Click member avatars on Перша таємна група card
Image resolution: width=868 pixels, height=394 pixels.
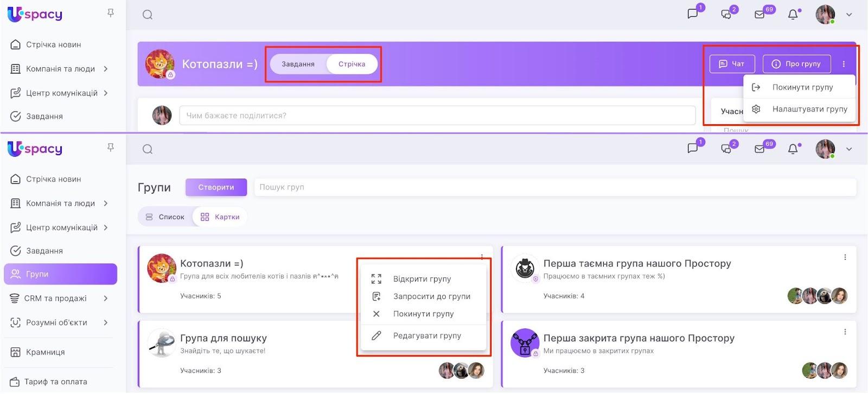(817, 296)
